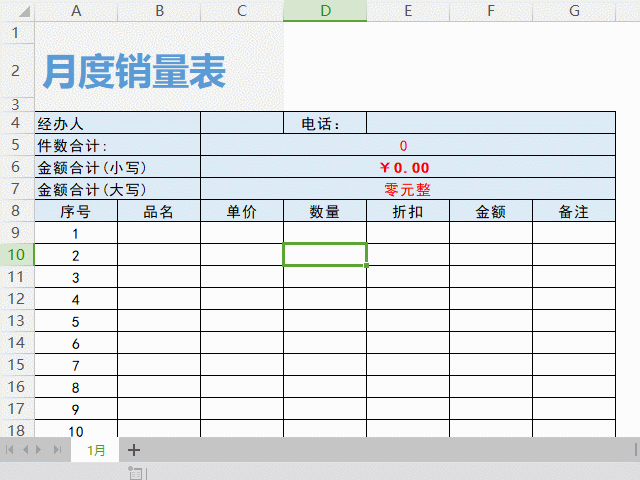Select 金额合计(大写) label cell

[x=118, y=189]
